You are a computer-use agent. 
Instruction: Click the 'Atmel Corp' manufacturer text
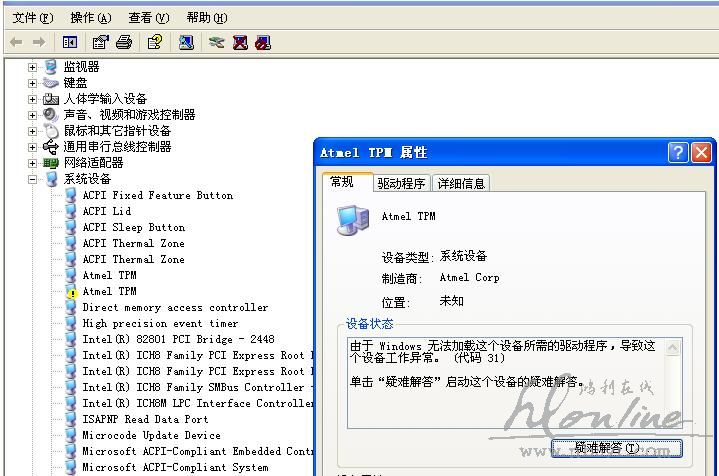coord(469,277)
